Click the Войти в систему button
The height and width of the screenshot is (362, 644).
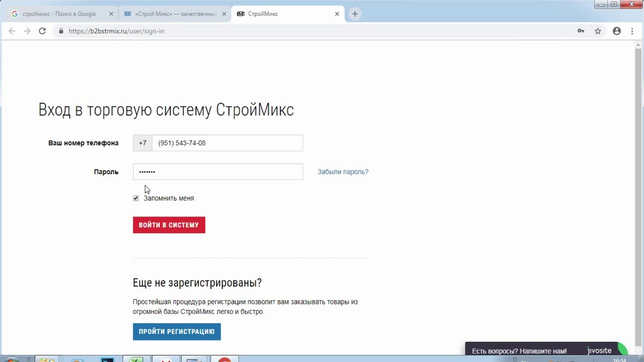pos(169,225)
